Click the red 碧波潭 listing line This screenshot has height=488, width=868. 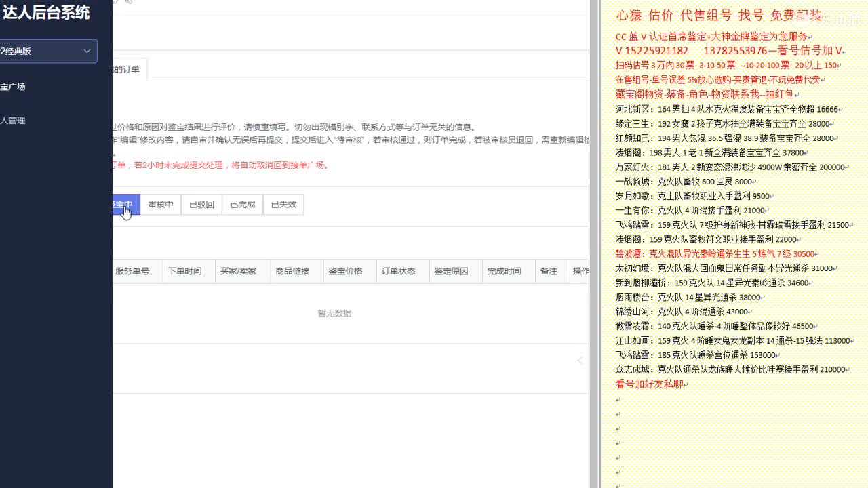point(717,254)
